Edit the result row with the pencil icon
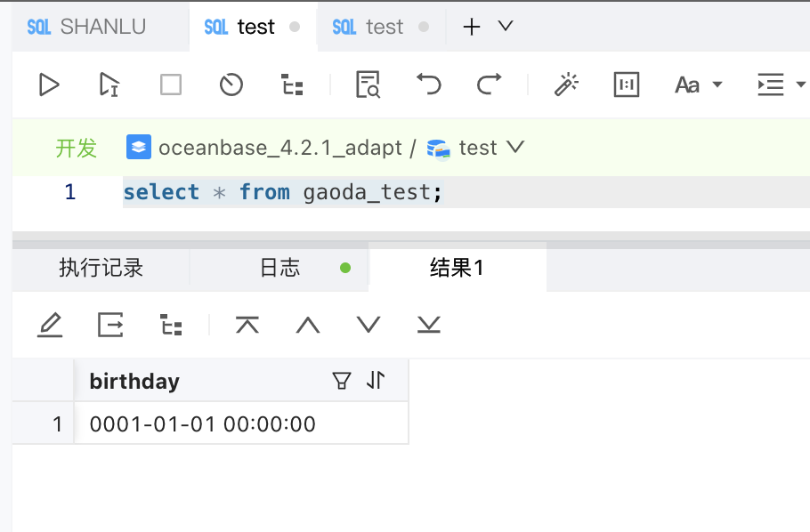The image size is (810, 532). (x=50, y=324)
